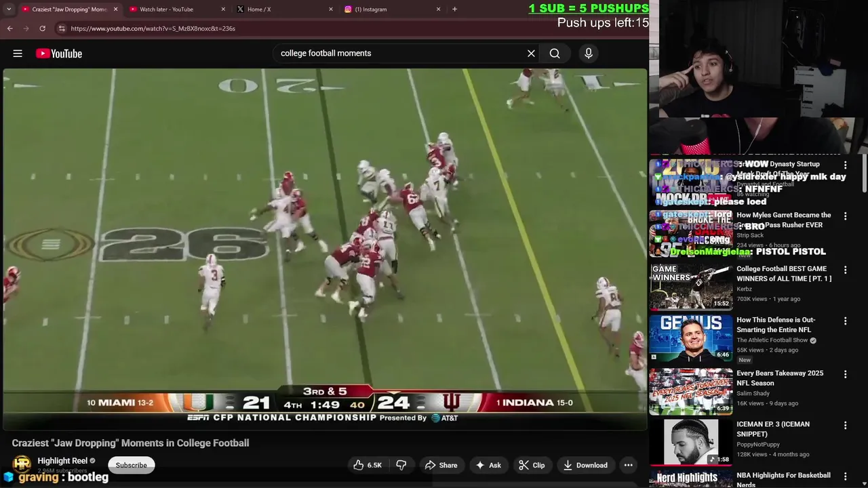Open menu for Myles Garret video
This screenshot has height=488, width=868.
tap(845, 216)
